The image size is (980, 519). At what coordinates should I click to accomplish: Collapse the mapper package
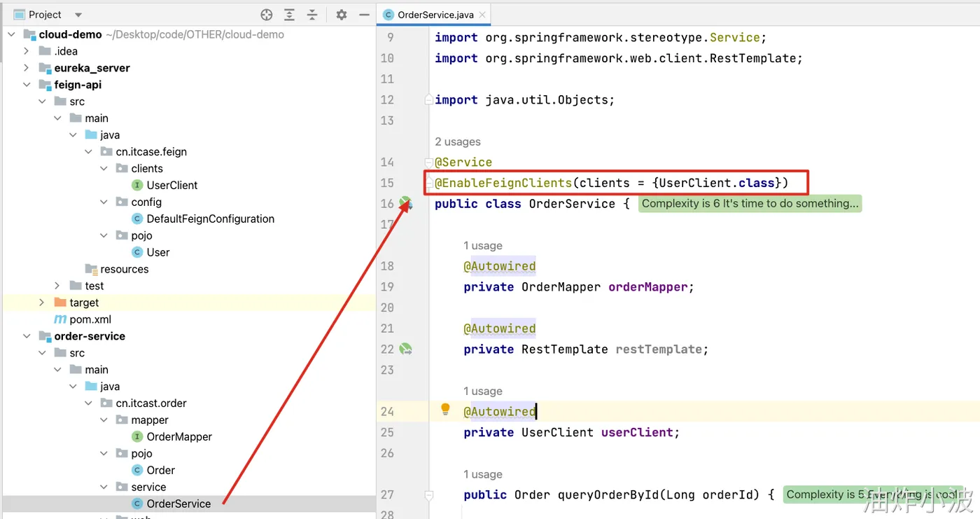(104, 420)
